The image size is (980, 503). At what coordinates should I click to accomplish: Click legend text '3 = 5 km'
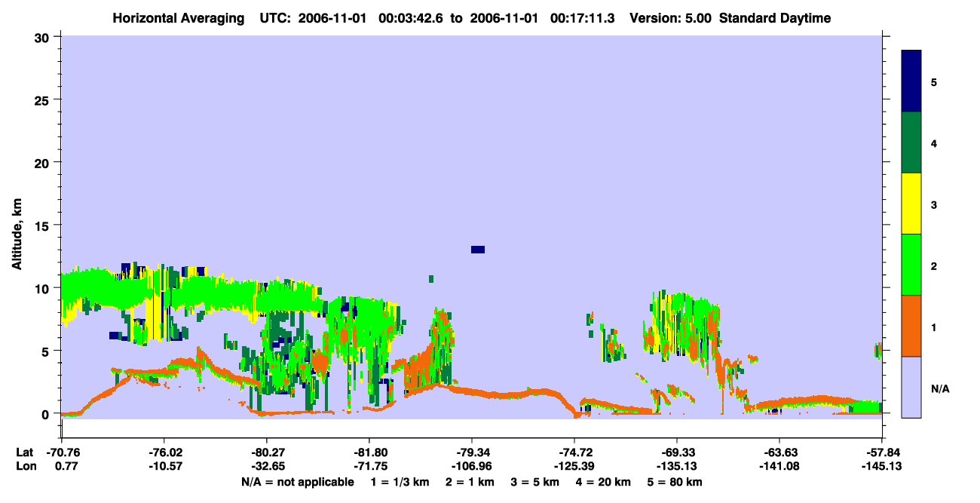click(x=535, y=482)
